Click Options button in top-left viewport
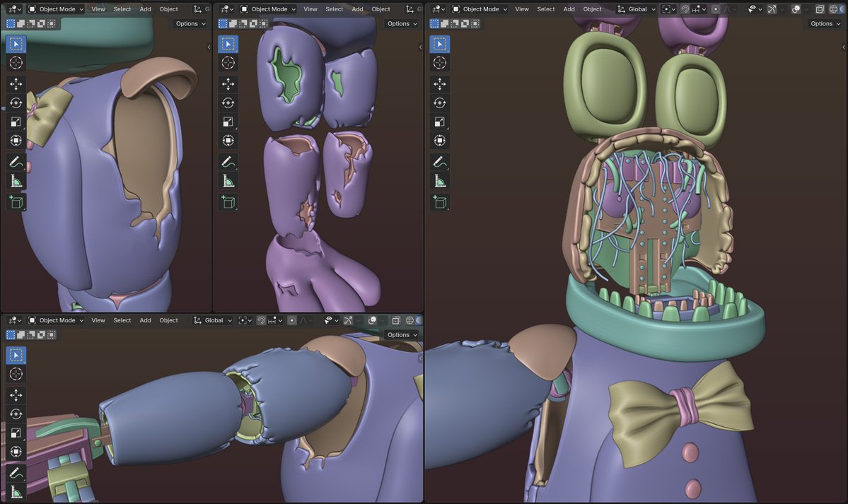This screenshot has height=504, width=848. click(x=190, y=24)
